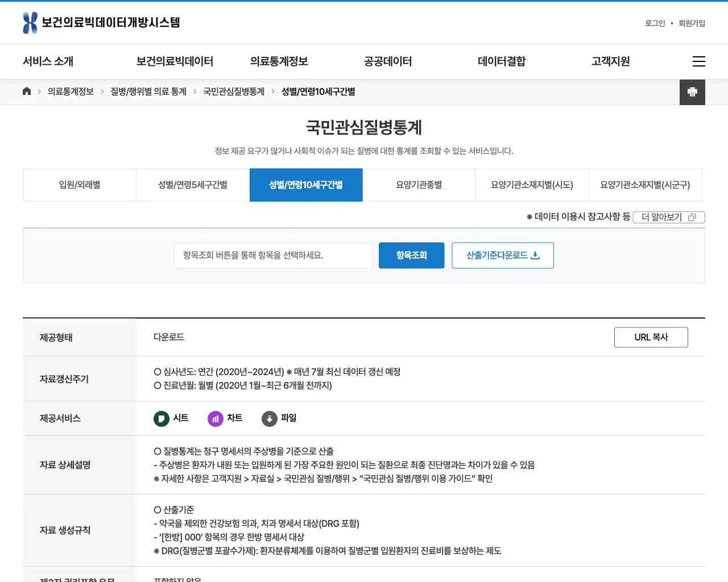Click 더 알아보기 button
Image resolution: width=728 pixels, height=582 pixels.
(669, 217)
